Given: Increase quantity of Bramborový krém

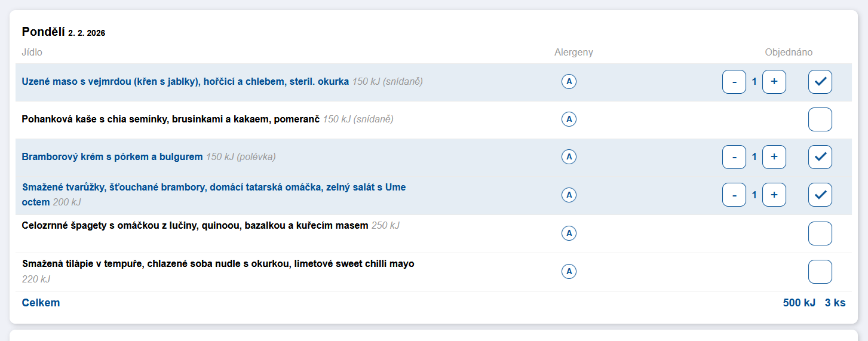Looking at the screenshot, I should click(774, 157).
